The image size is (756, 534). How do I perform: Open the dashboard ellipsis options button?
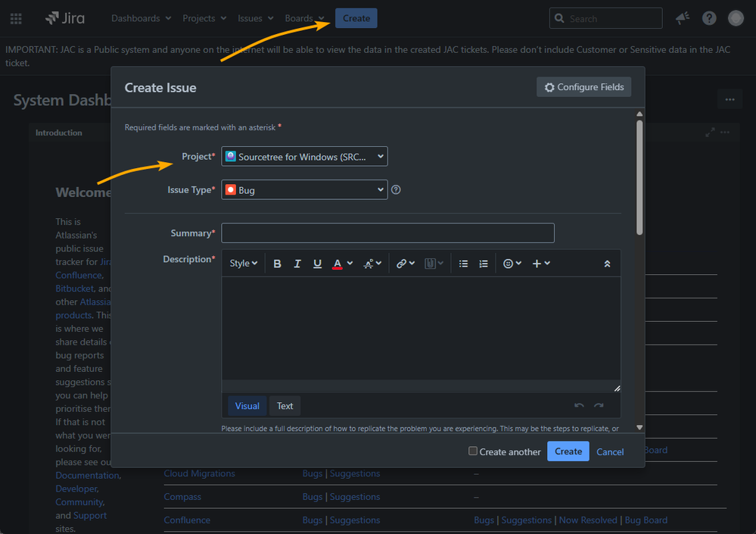[x=730, y=100]
